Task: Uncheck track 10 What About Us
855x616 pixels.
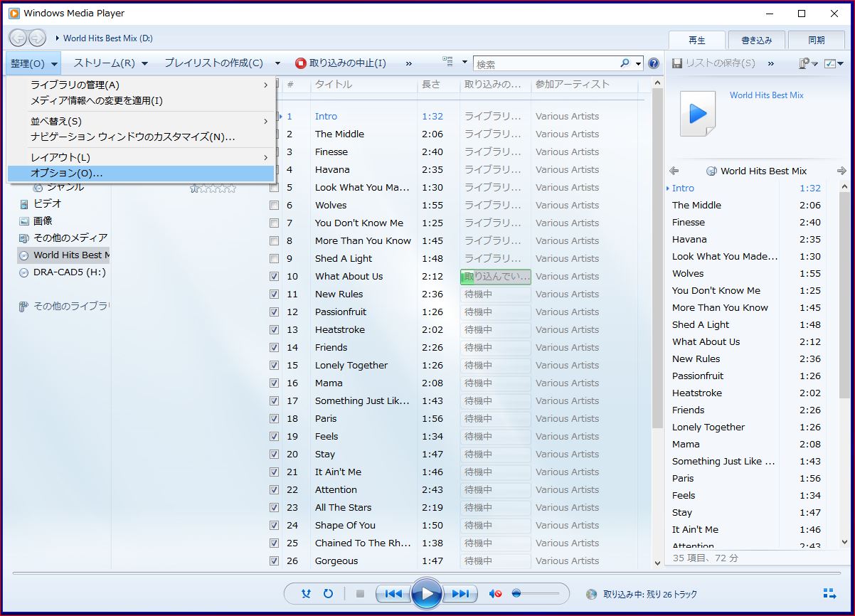Action: coord(275,277)
